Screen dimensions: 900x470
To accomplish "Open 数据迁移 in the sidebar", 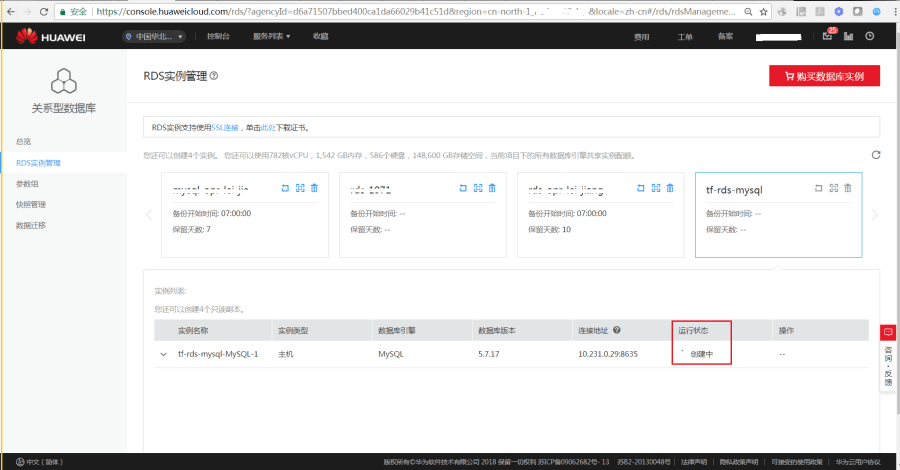I will coord(31,226).
